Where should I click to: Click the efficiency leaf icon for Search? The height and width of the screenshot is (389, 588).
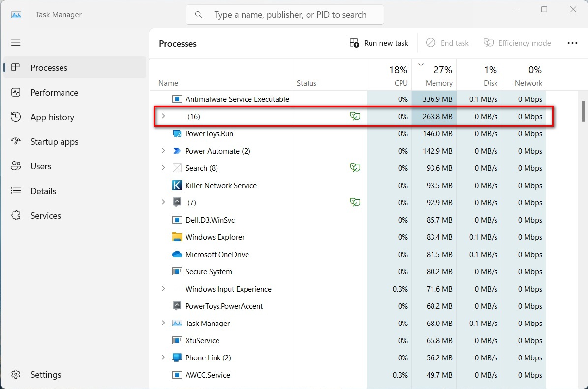(355, 168)
